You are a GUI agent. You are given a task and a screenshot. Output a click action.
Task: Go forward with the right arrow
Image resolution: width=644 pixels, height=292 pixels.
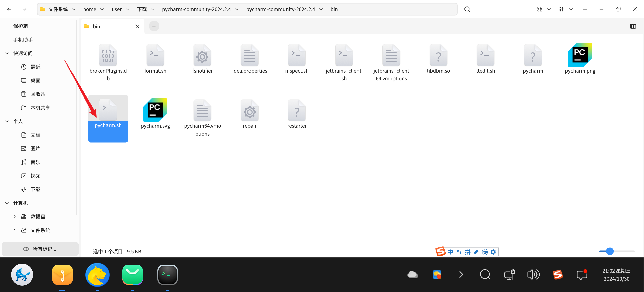[24, 9]
